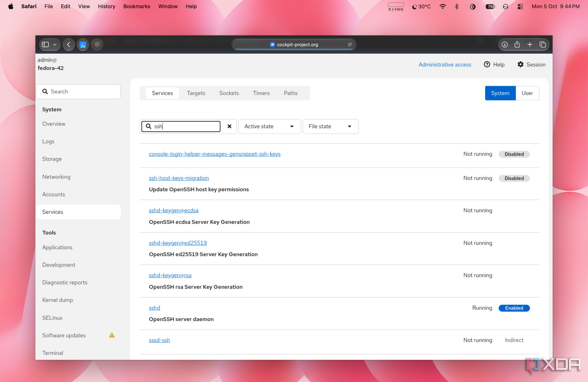Screen dimensions: 588x382
Task: Select the Timers tab
Action: (261, 93)
